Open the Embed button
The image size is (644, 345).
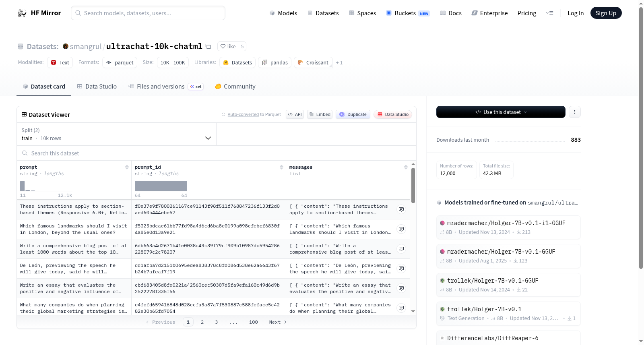(319, 114)
